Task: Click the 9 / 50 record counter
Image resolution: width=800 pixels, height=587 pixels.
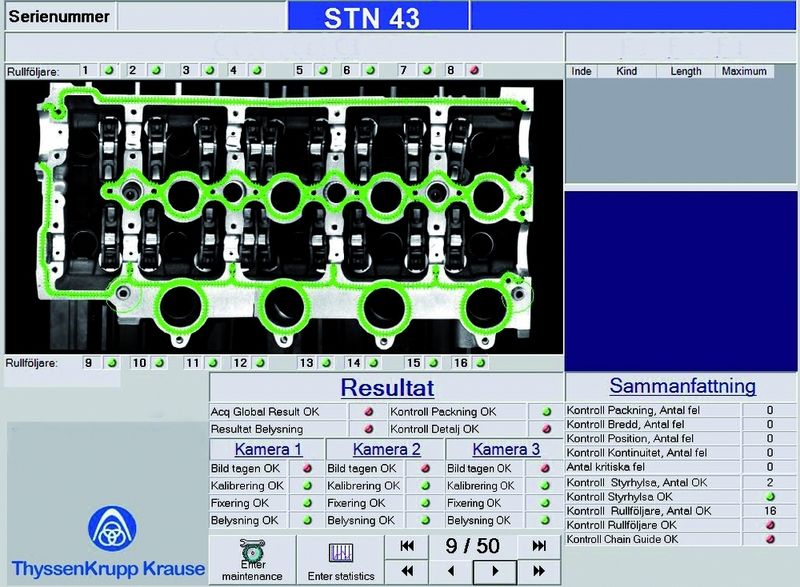Action: [x=472, y=546]
